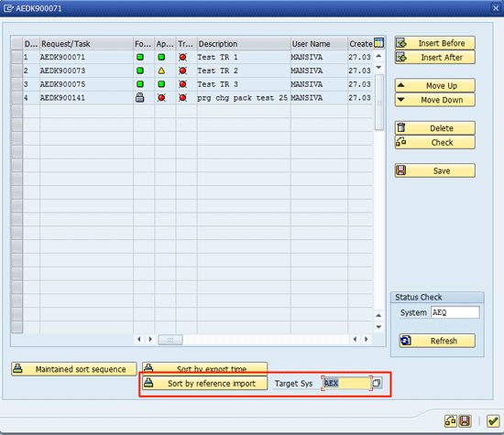Refresh the status check
This screenshot has width=504, height=435.
click(437, 341)
